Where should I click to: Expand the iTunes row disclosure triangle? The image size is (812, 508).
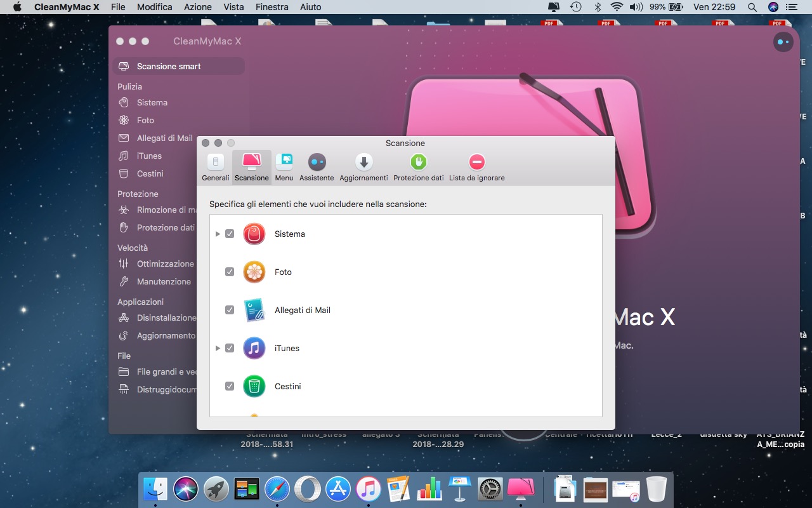(218, 348)
